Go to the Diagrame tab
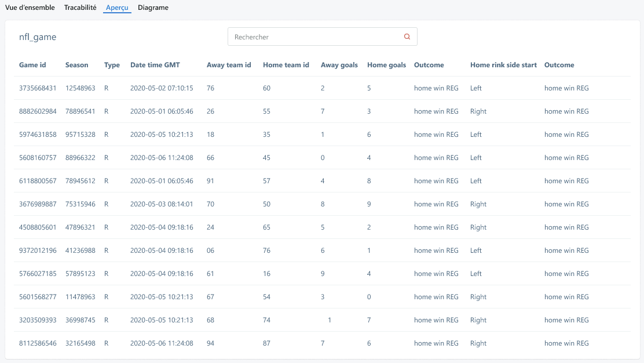 [153, 8]
